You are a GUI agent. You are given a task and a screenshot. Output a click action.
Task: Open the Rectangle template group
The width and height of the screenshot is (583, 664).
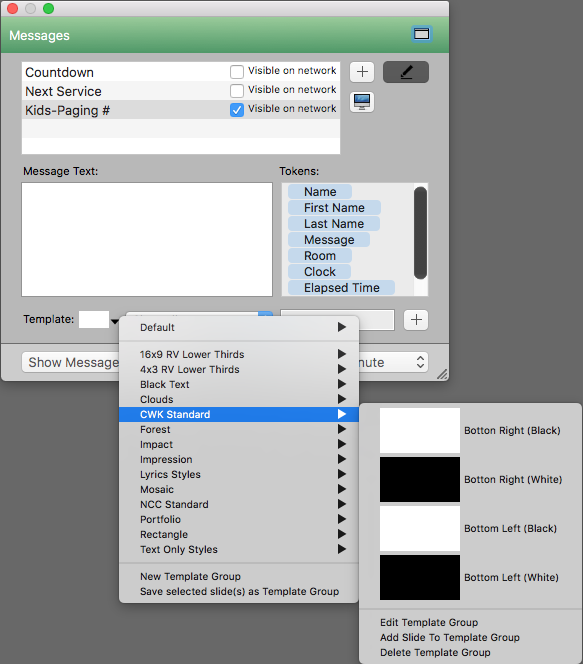tap(239, 534)
